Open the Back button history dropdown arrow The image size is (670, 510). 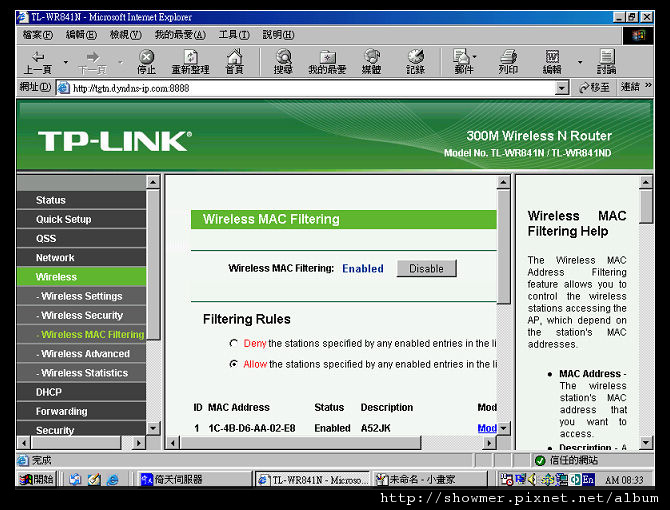click(65, 62)
